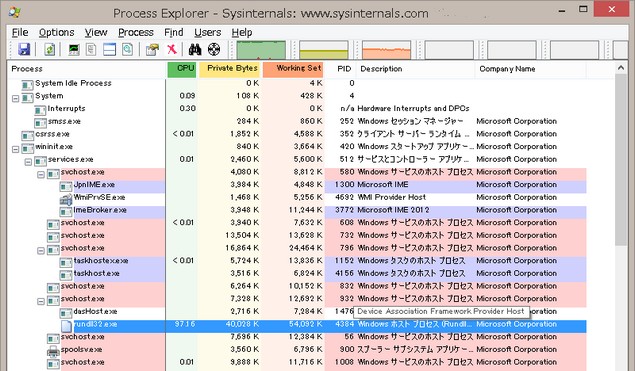The width and height of the screenshot is (635, 371).
Task: Click the yellow commit history mini graph
Action: point(324,50)
